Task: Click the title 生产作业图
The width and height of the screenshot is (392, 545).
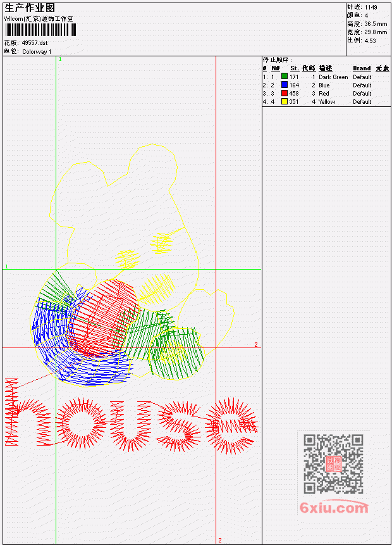Action: point(30,8)
